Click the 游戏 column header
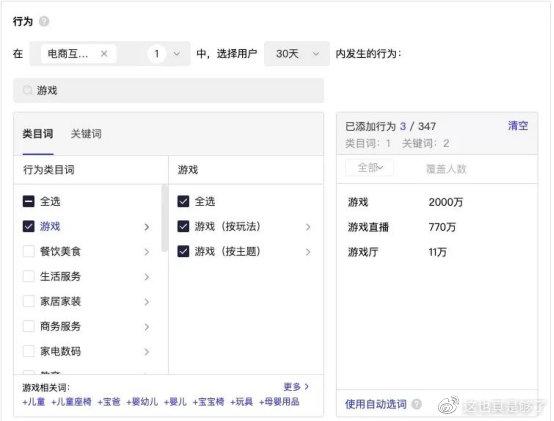 [x=188, y=170]
